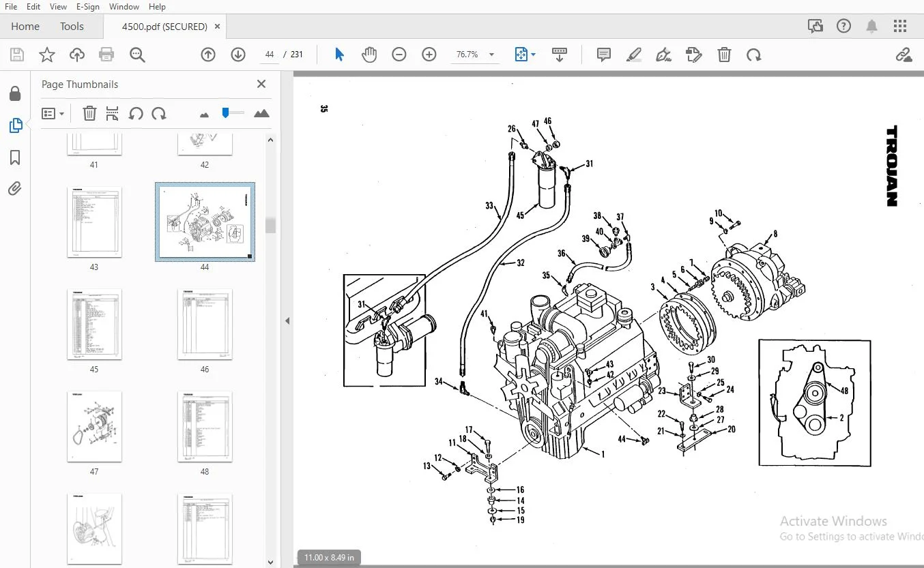Screen dimensions: 924x568
Task: Open the E-Sign menu
Action: coord(88,7)
